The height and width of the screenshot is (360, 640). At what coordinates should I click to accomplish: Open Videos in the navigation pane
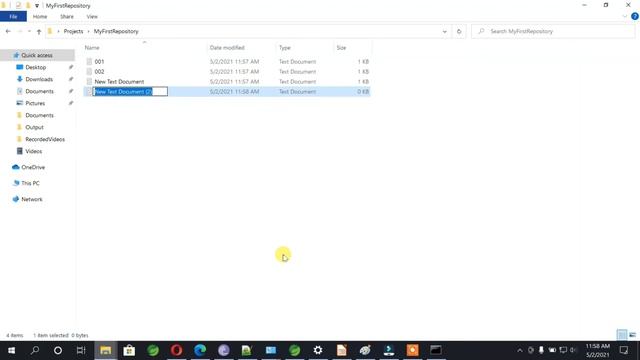[33, 151]
